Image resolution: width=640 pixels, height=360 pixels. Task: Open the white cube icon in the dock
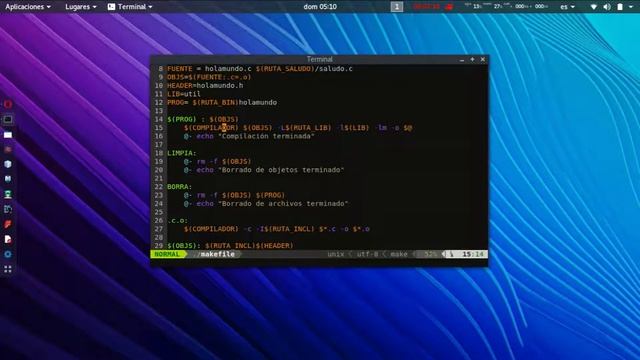[x=8, y=164]
